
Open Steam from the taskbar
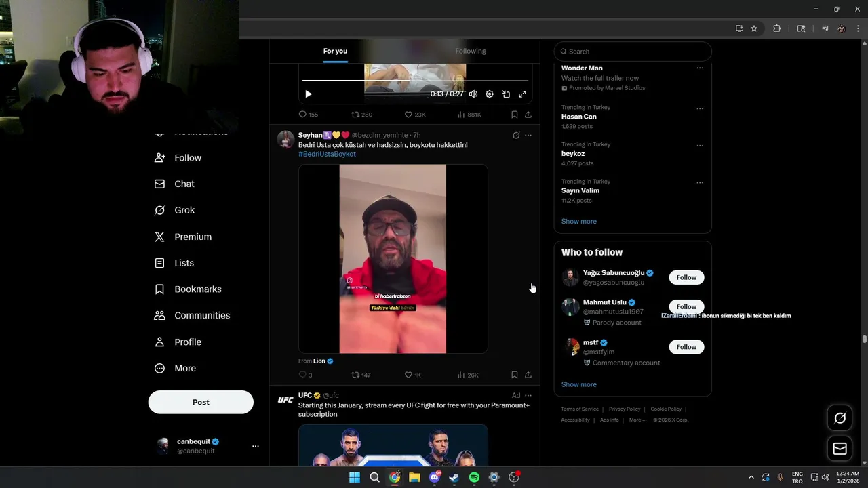454,477
